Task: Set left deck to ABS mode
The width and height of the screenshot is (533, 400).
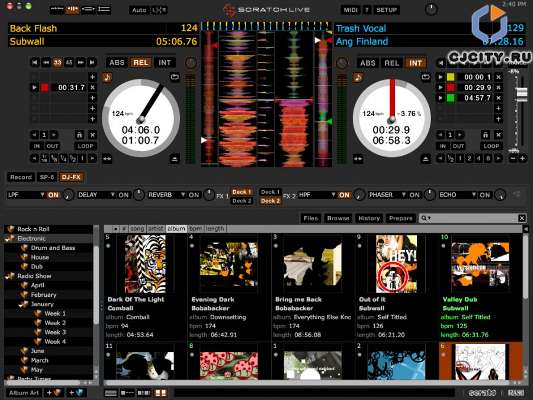Action: (117, 63)
